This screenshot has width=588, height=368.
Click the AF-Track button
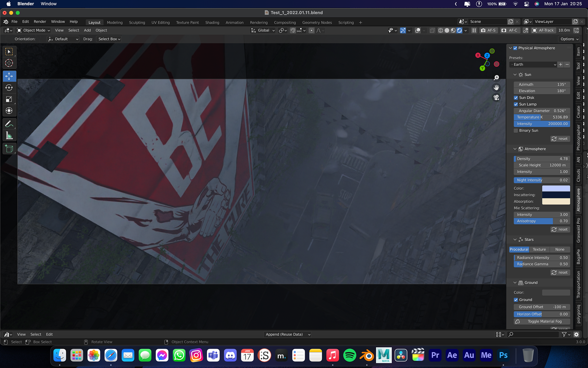point(543,30)
